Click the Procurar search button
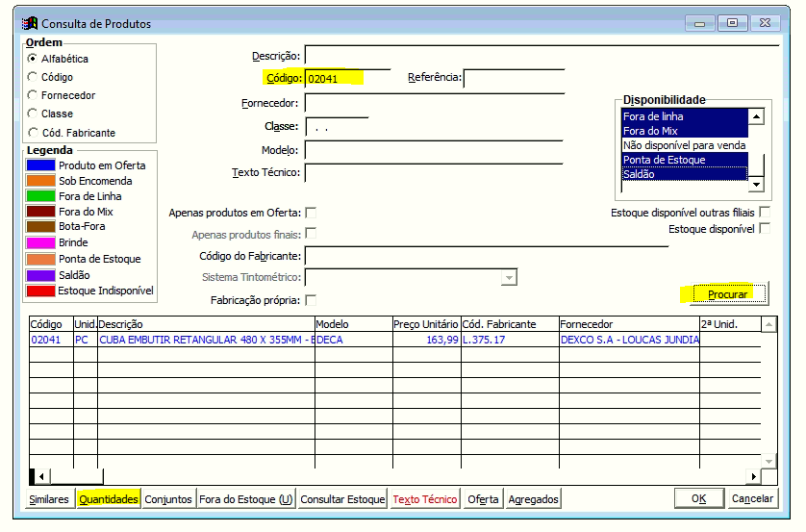806x532 pixels. point(728,294)
